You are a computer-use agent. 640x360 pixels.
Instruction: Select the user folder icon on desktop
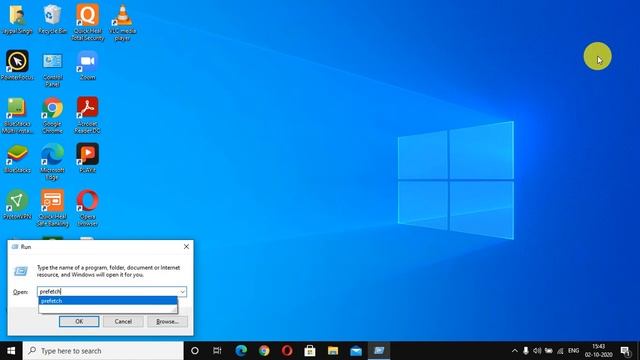(17, 19)
